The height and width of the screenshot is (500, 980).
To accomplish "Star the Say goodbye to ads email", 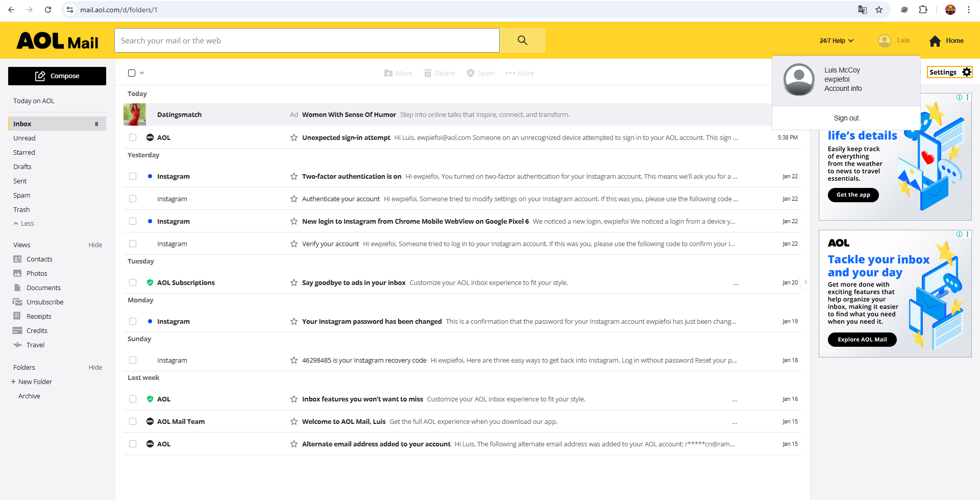I will pyautogui.click(x=294, y=282).
